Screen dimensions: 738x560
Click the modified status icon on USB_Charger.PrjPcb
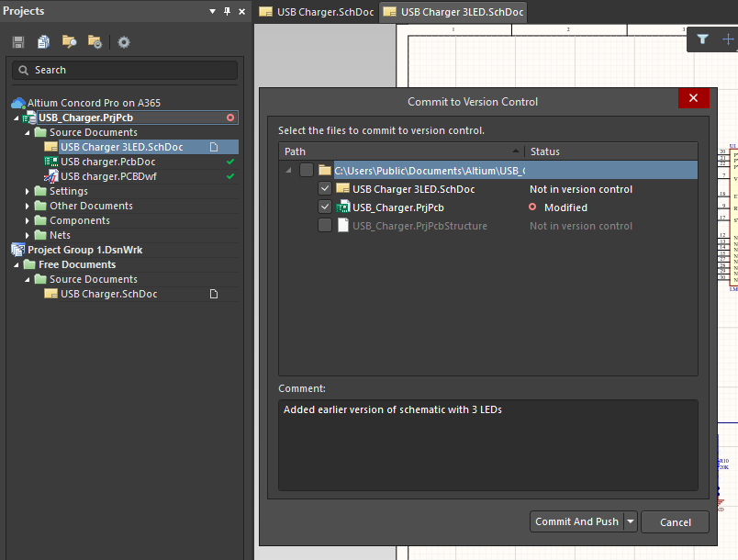click(x=230, y=118)
